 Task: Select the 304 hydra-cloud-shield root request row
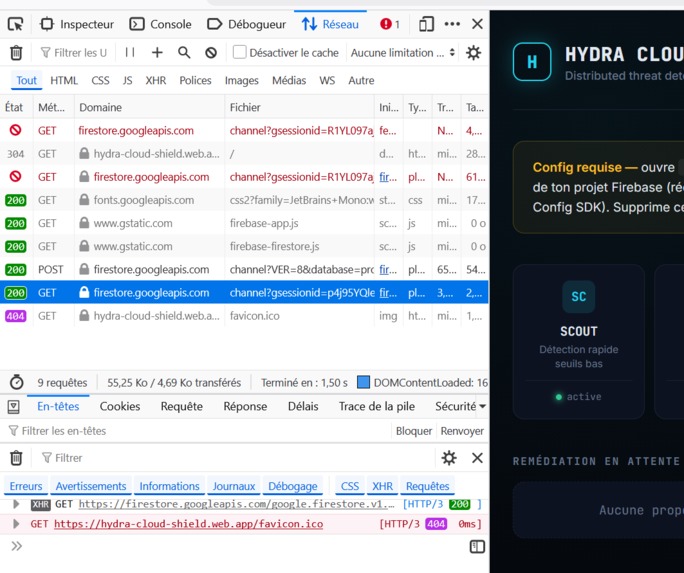(244, 153)
